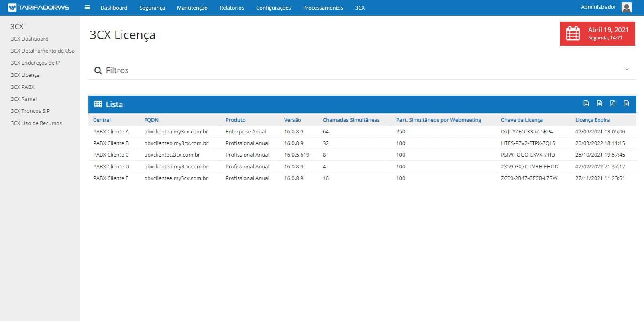This screenshot has height=321, width=644.
Task: Sort by Chamadas Simultâneas column
Action: (x=351, y=120)
